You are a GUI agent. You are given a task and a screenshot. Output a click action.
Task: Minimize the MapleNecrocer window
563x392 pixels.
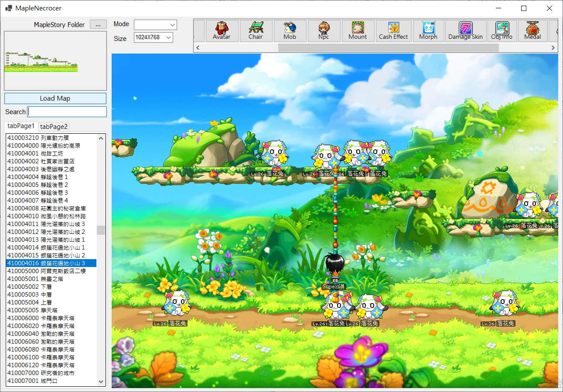coord(498,8)
